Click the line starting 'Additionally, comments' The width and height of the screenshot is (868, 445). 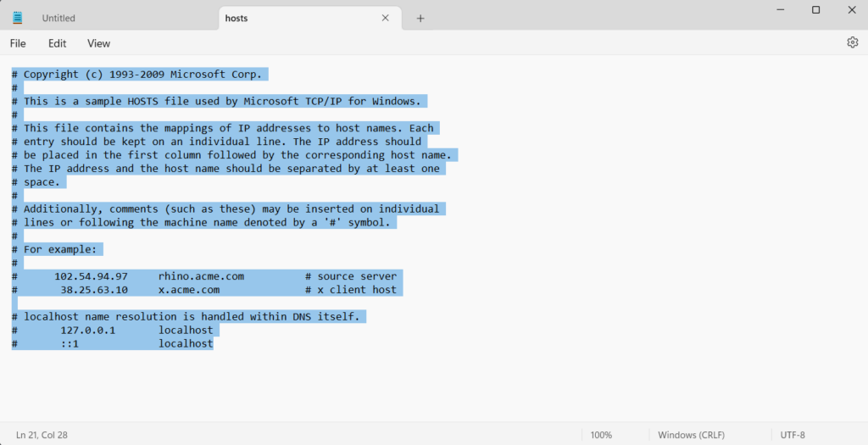click(x=225, y=209)
